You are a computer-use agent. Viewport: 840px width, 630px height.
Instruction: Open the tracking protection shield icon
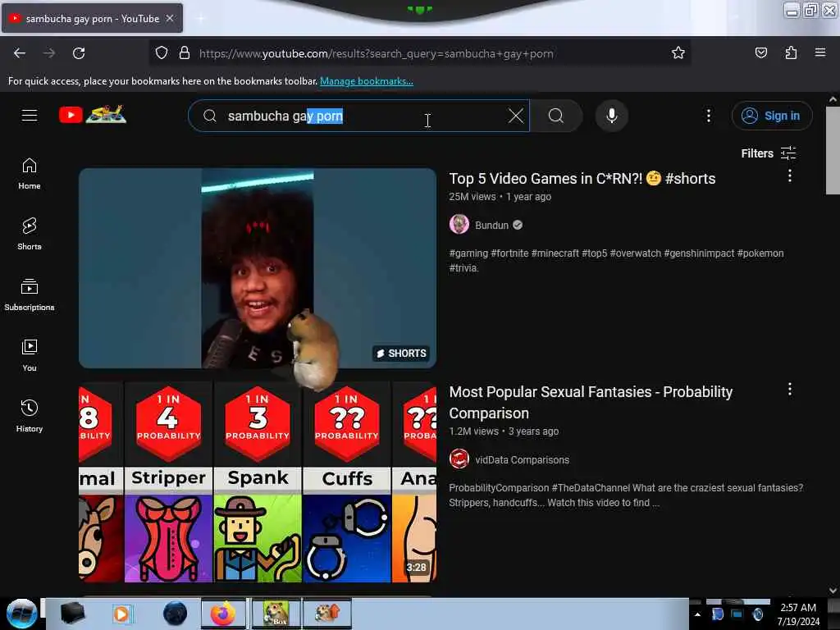tap(162, 53)
